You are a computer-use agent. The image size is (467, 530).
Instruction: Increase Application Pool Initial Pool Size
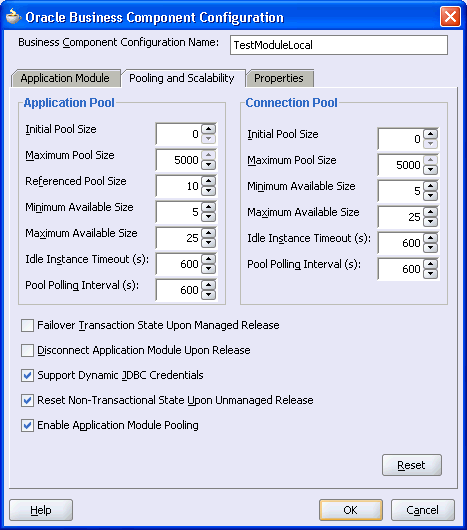208,129
